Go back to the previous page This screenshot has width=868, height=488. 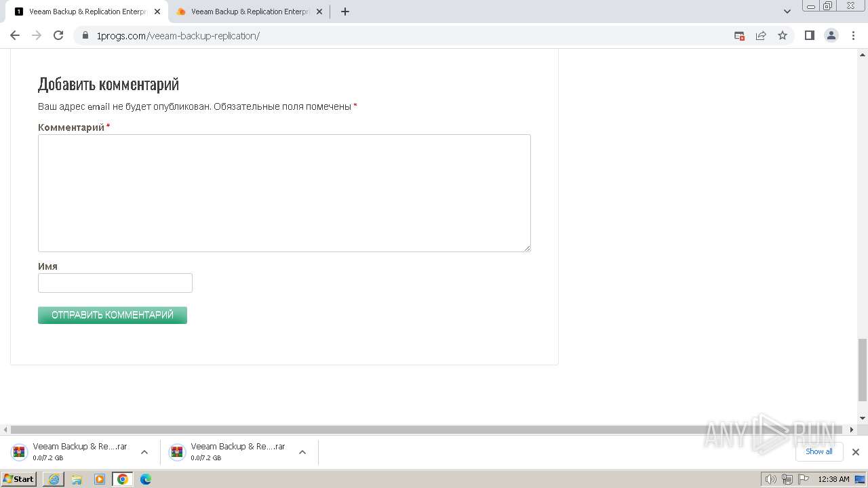15,35
